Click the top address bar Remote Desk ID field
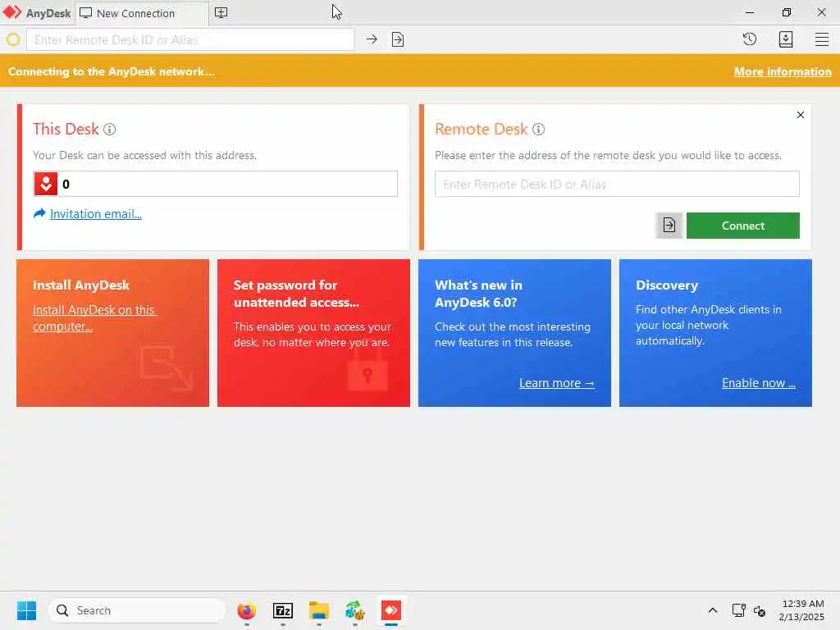Viewport: 840px width, 630px height. 190,39
